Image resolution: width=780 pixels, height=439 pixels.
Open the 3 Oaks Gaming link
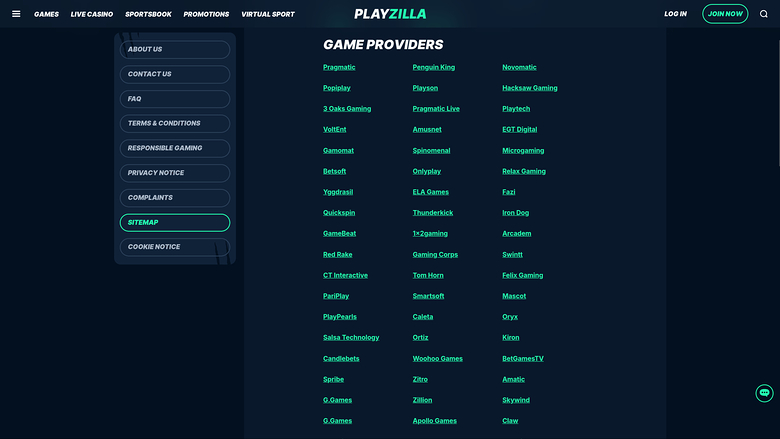click(347, 109)
